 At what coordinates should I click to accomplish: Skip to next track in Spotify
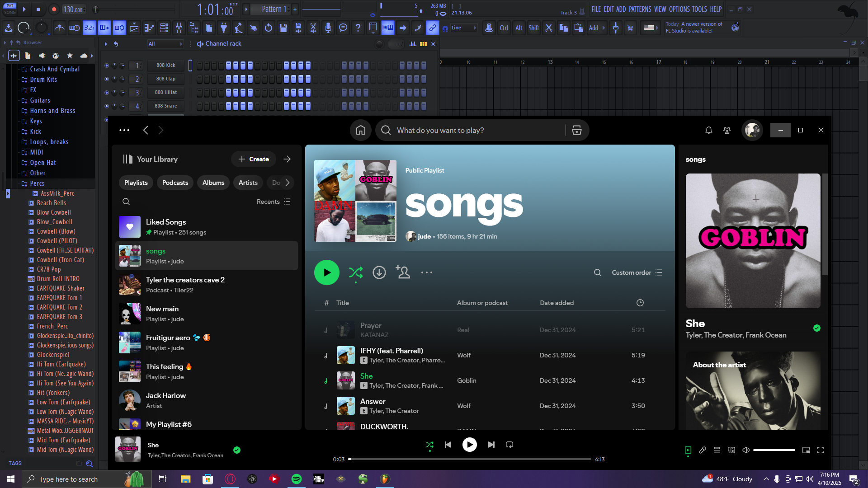[x=491, y=445]
